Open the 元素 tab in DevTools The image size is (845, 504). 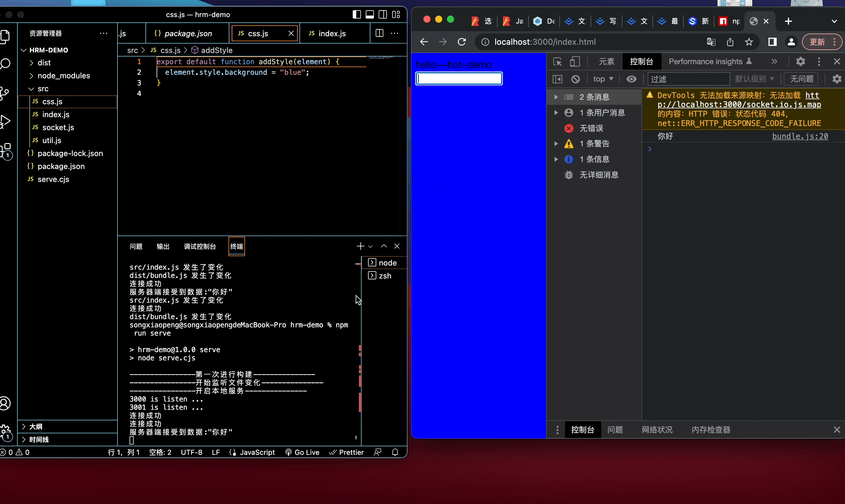pyautogui.click(x=606, y=62)
